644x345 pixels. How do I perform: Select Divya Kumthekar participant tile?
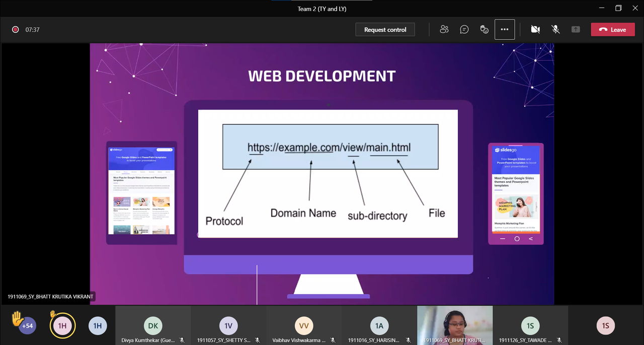coord(153,326)
